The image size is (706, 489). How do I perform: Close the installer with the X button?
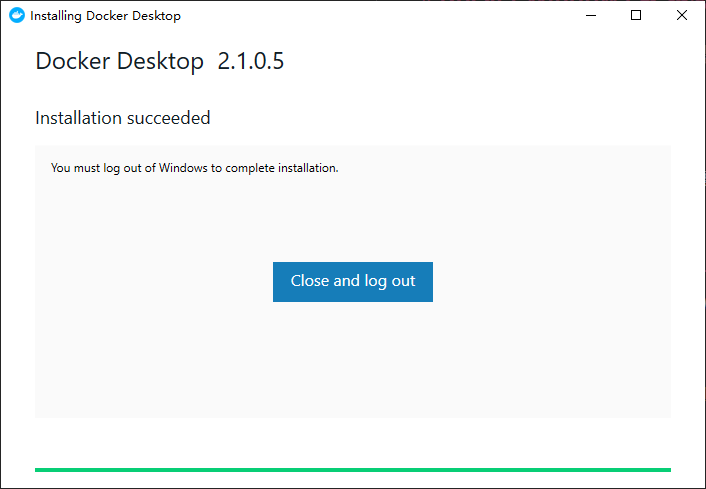[x=682, y=15]
